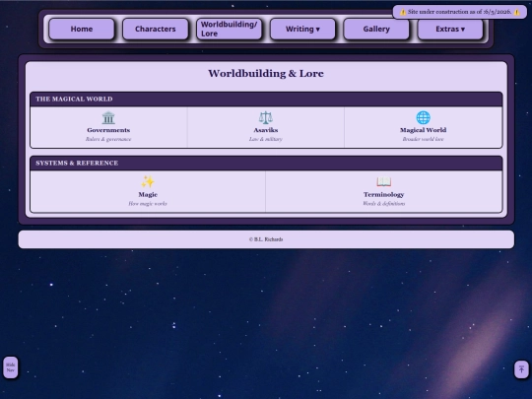Click the Worldbuilding & Lore heading

coord(266,73)
